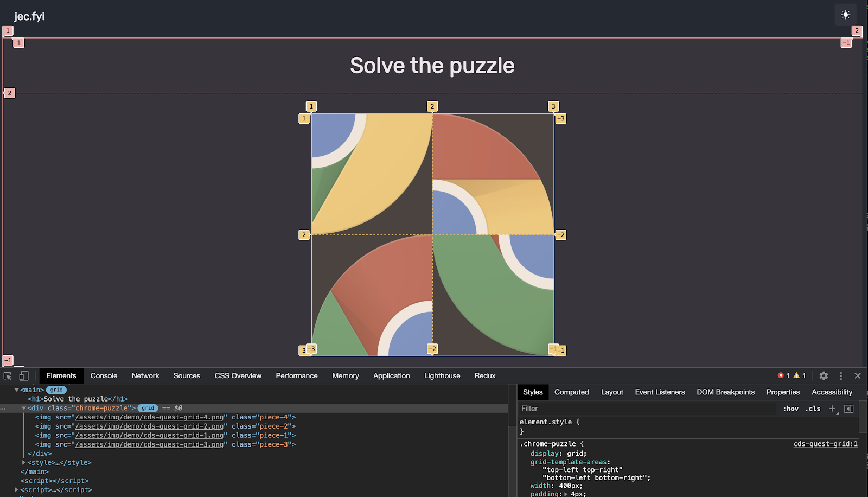868x497 pixels.
Task: Open the Application tab
Action: tap(391, 375)
